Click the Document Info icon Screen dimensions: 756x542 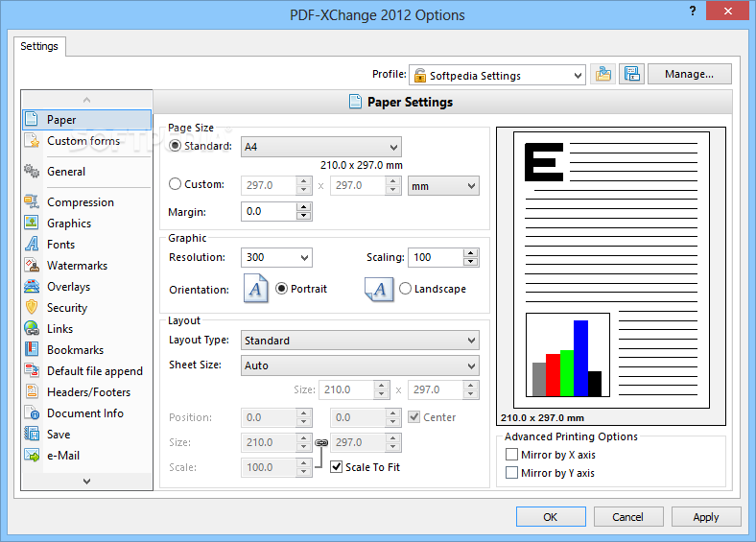32,412
